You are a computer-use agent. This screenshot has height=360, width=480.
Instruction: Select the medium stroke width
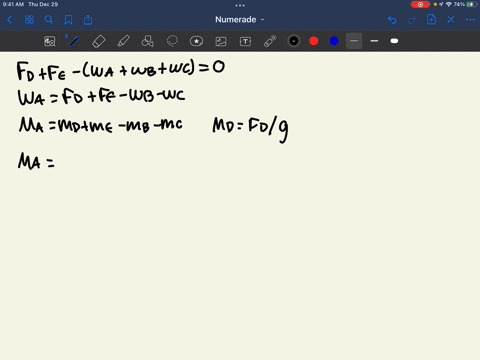tap(374, 41)
